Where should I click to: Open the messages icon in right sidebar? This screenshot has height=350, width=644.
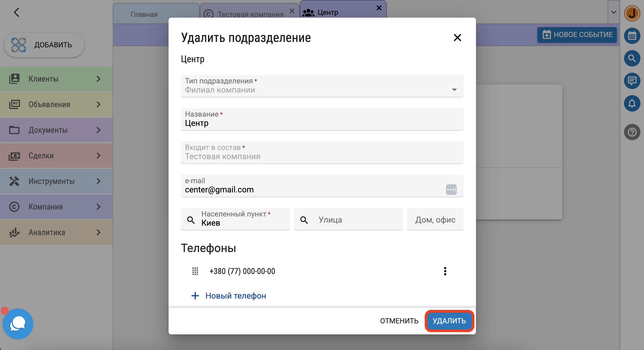pyautogui.click(x=632, y=81)
